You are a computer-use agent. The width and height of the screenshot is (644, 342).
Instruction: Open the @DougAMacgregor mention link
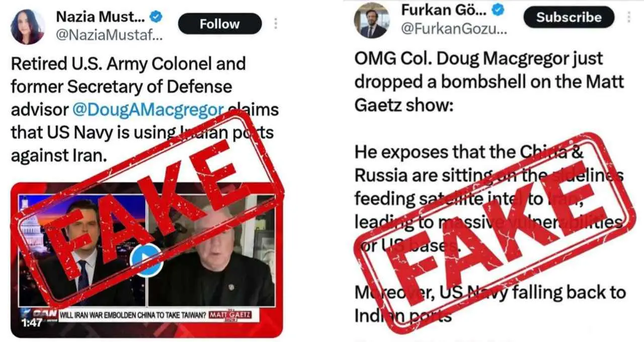pyautogui.click(x=147, y=110)
